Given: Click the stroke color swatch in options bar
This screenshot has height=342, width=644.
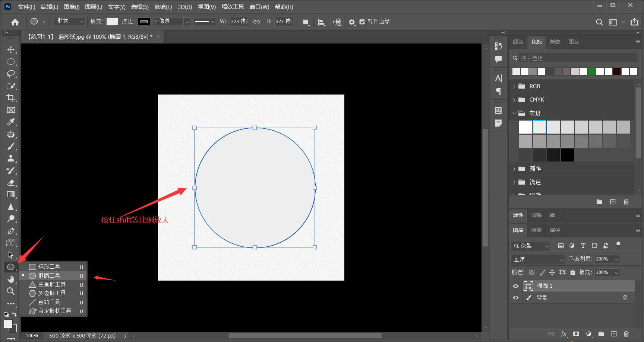Looking at the screenshot, I should pos(144,22).
